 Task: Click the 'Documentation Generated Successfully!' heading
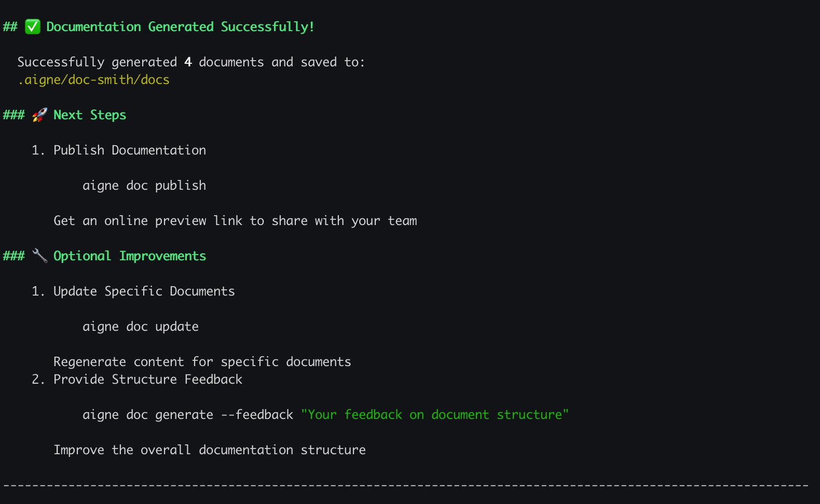click(180, 26)
